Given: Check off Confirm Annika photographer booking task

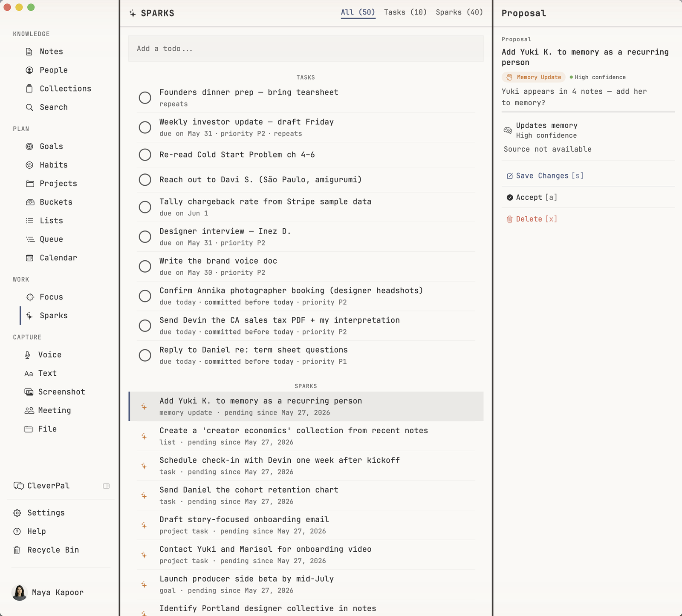Looking at the screenshot, I should pos(145,296).
